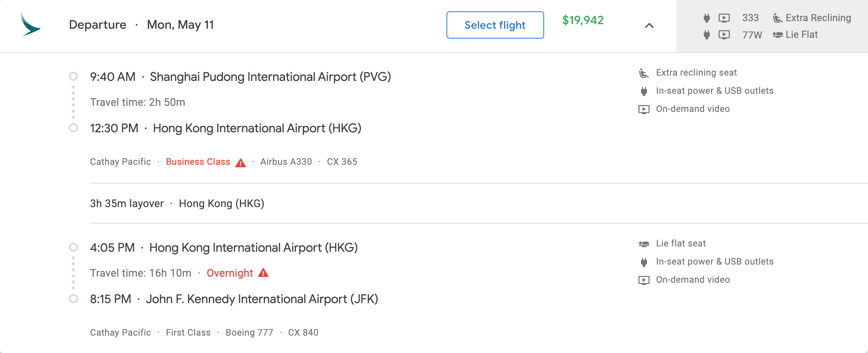The image size is (868, 353).
Task: Click the Overnight red warning triangle
Action: click(x=263, y=273)
